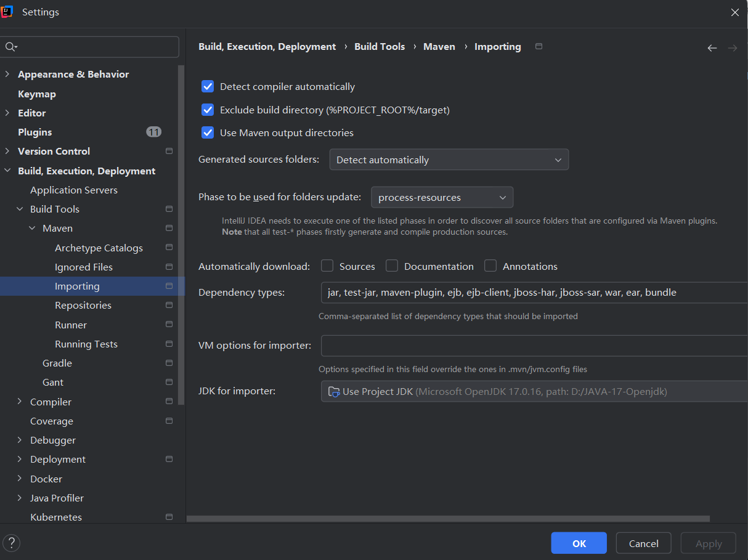Select Running Tests under Maven
This screenshot has height=560, width=748.
coord(86,344)
